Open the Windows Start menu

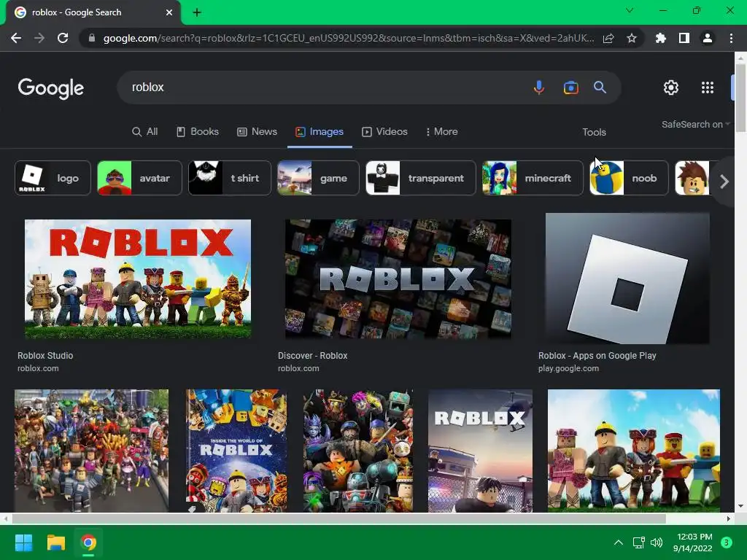click(x=23, y=542)
